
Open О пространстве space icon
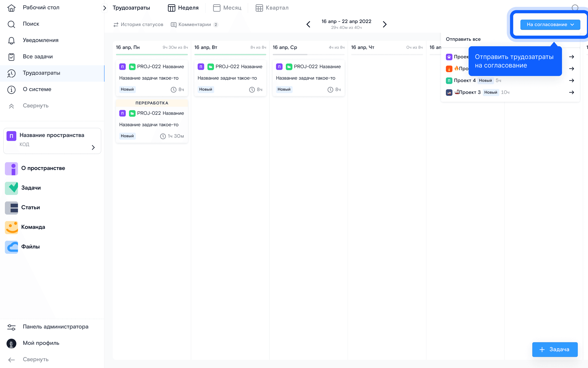tap(11, 168)
